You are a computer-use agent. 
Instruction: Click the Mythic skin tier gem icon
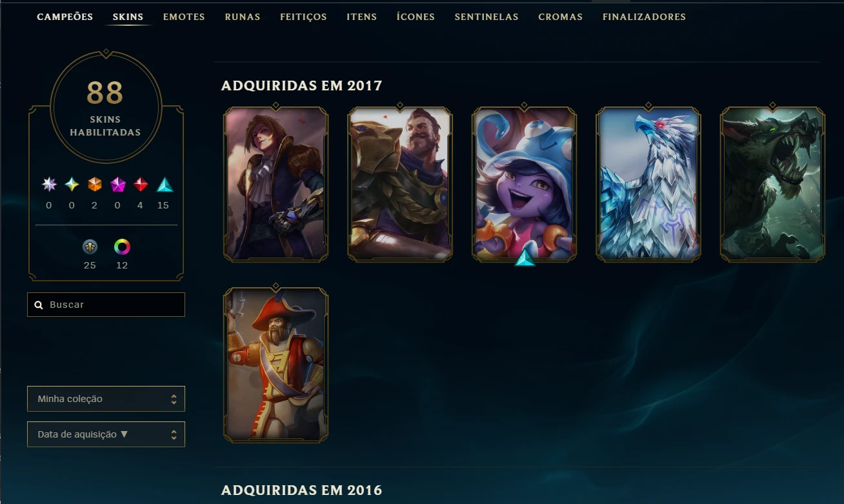click(x=72, y=185)
